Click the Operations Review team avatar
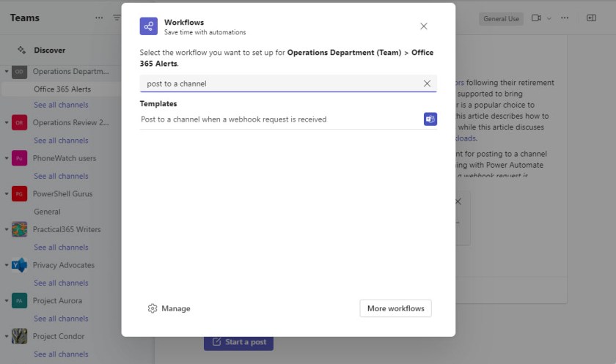Image resolution: width=616 pixels, height=364 pixels. 19,123
